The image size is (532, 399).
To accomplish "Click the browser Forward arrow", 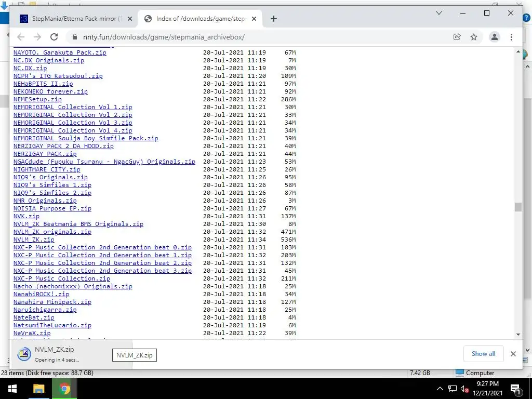I will (x=37, y=37).
